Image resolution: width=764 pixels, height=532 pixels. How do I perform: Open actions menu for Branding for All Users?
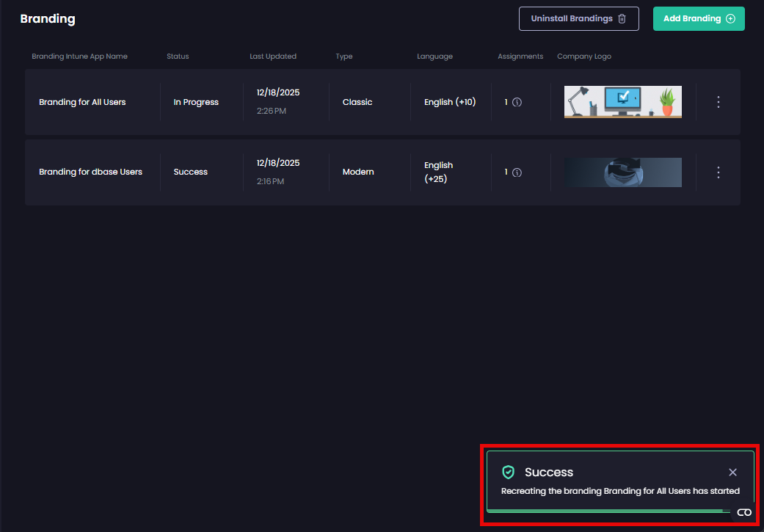point(718,102)
